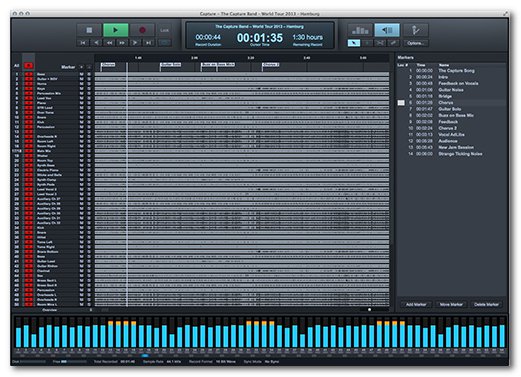Select marker 11 Vocal AdLibs
This screenshot has height=377, width=521.
click(451, 135)
